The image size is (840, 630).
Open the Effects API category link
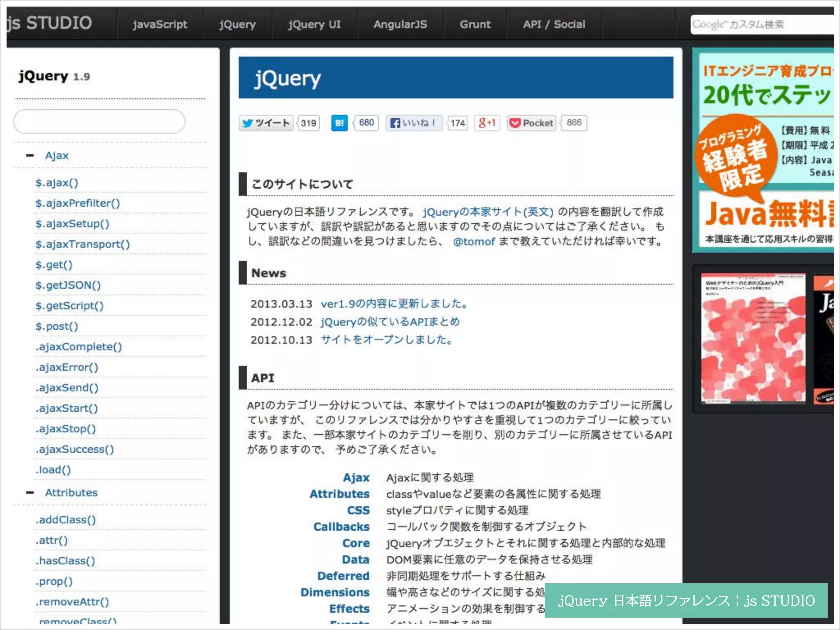(349, 609)
